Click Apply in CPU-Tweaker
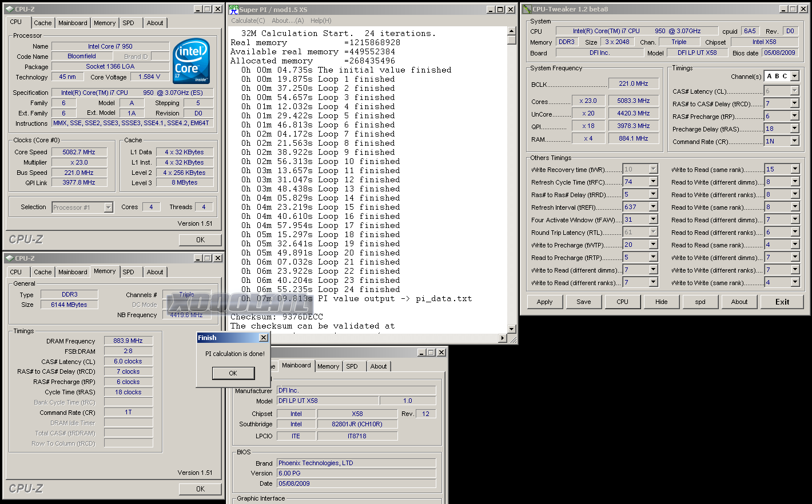812x504 pixels. pyautogui.click(x=544, y=302)
